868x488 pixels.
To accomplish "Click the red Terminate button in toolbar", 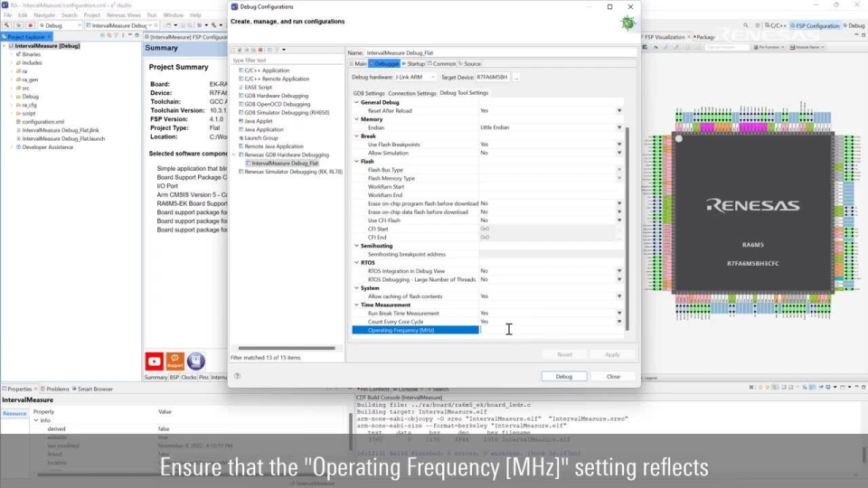I will (x=31, y=25).
